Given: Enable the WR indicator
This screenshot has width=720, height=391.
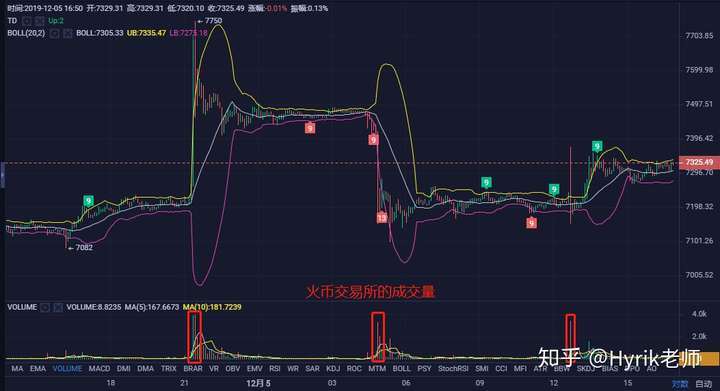Looking at the screenshot, I should (293, 369).
